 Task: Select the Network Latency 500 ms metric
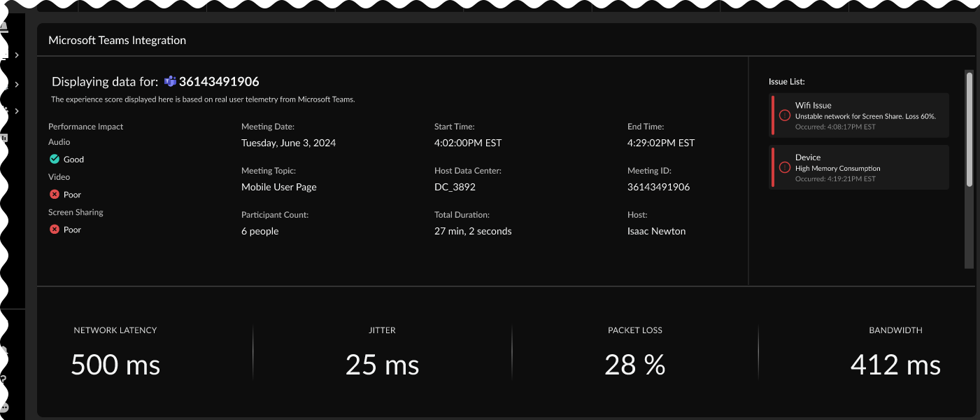115,365
